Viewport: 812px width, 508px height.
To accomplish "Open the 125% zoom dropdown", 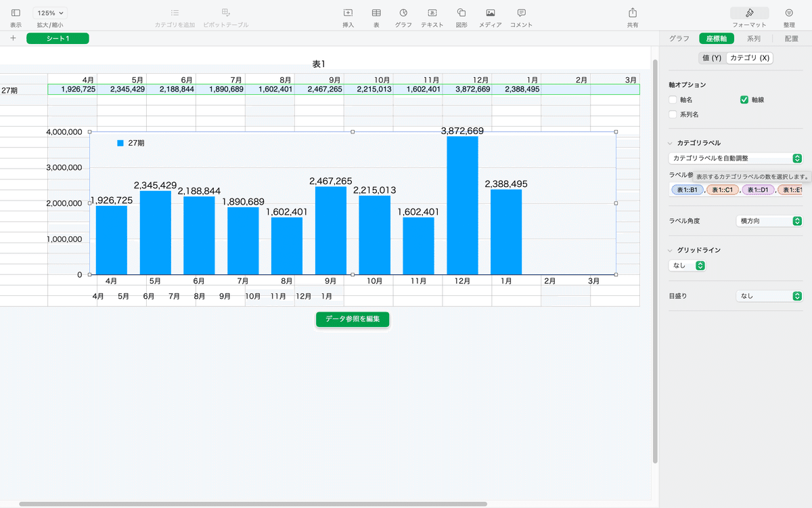I will point(51,13).
